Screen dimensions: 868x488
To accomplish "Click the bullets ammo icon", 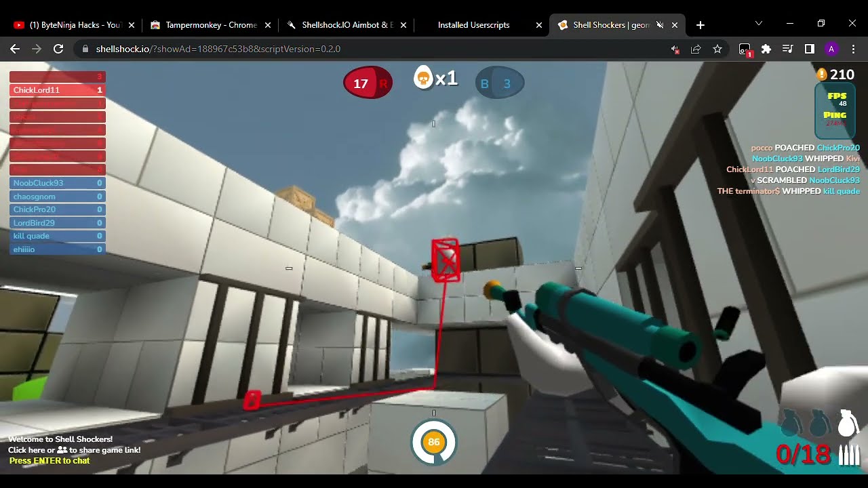I will click(x=848, y=455).
